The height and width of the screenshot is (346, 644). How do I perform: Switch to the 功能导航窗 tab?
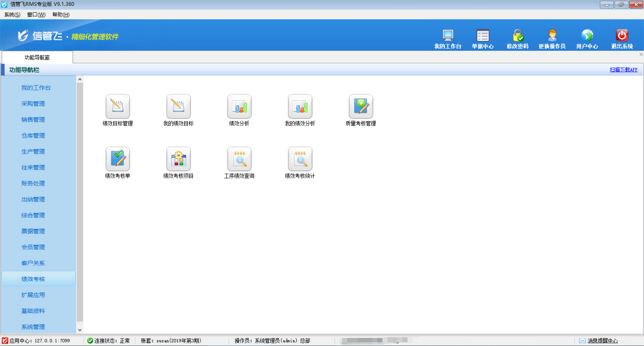37,57
